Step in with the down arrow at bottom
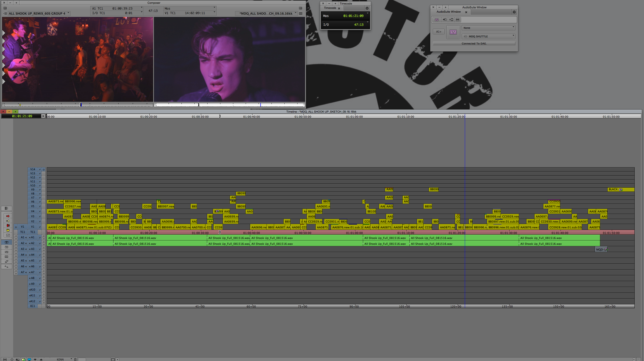Screen dimensions: 644x361 35,359
